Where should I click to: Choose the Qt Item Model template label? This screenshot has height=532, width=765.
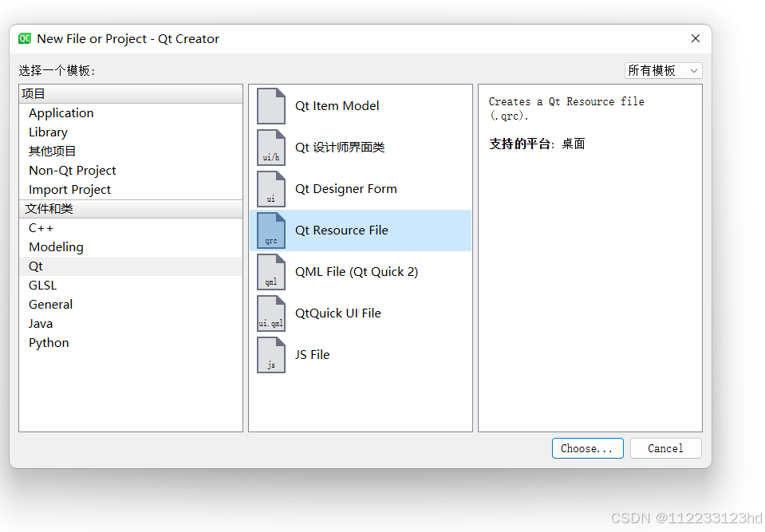click(x=337, y=106)
